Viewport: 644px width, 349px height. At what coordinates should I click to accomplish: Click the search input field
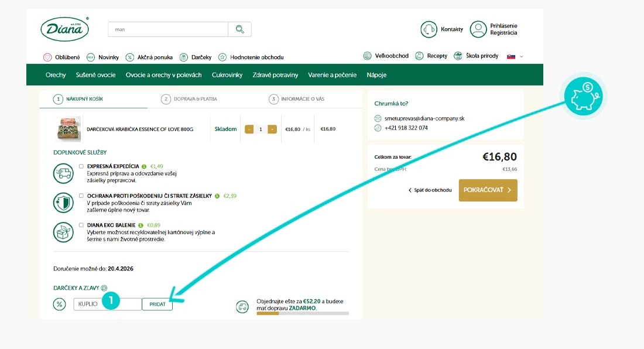(168, 29)
